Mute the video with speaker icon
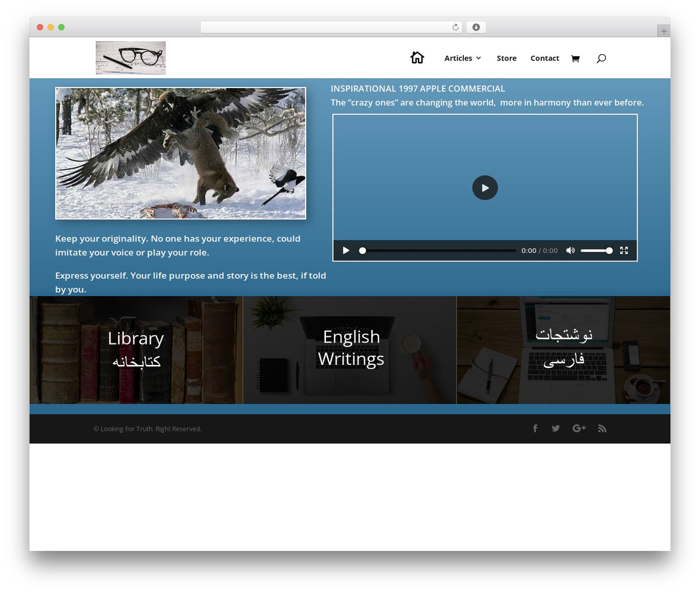Viewport: 700px width, 593px height. [570, 251]
